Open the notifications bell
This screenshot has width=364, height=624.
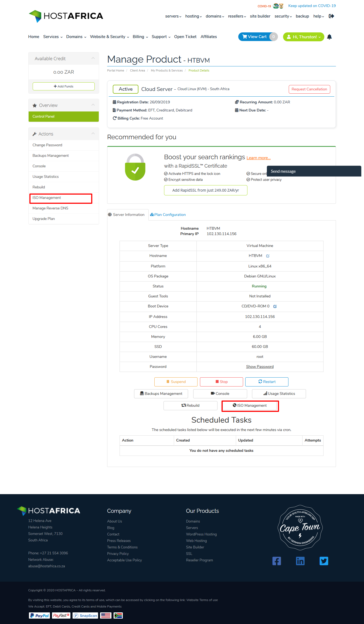click(x=329, y=37)
